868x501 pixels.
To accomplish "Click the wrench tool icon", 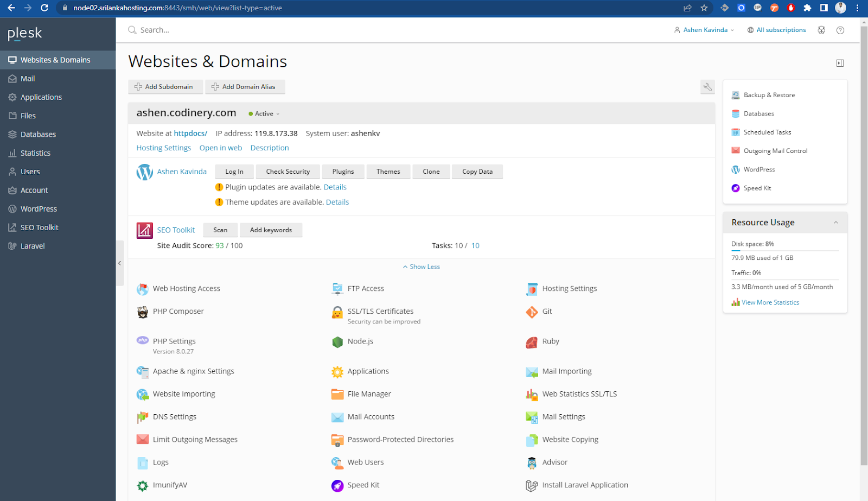I will (707, 87).
